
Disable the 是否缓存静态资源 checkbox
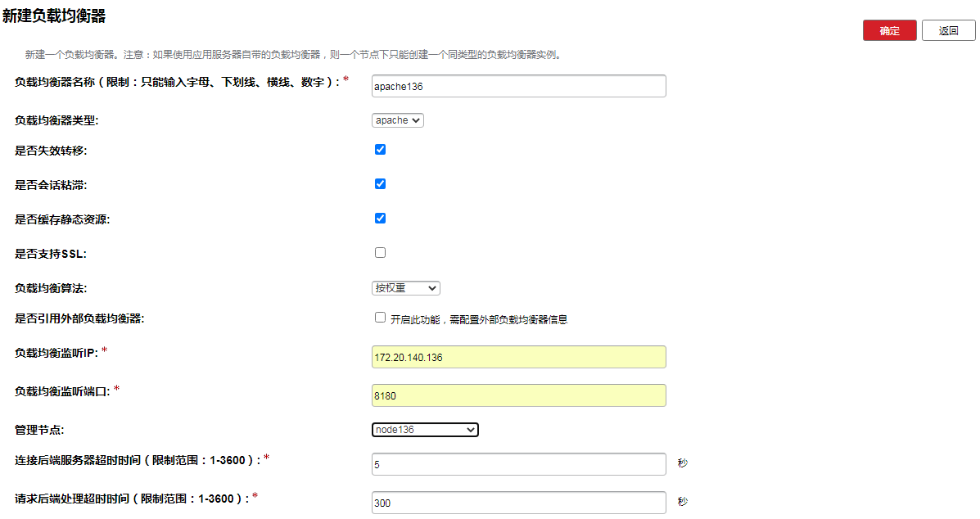click(380, 219)
